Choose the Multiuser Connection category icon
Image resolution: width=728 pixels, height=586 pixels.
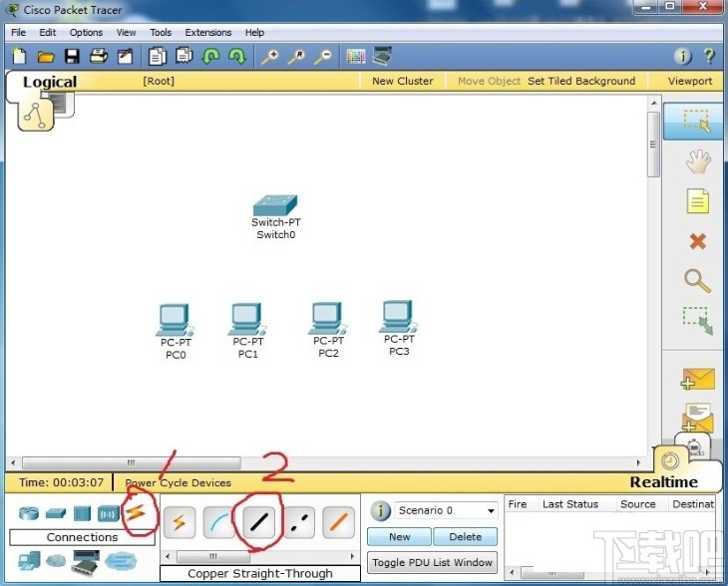(121, 561)
